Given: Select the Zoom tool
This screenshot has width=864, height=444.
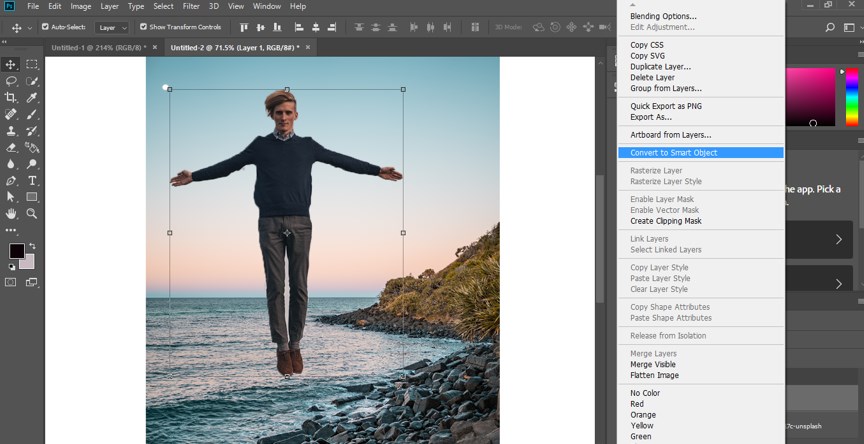Looking at the screenshot, I should coord(32,213).
